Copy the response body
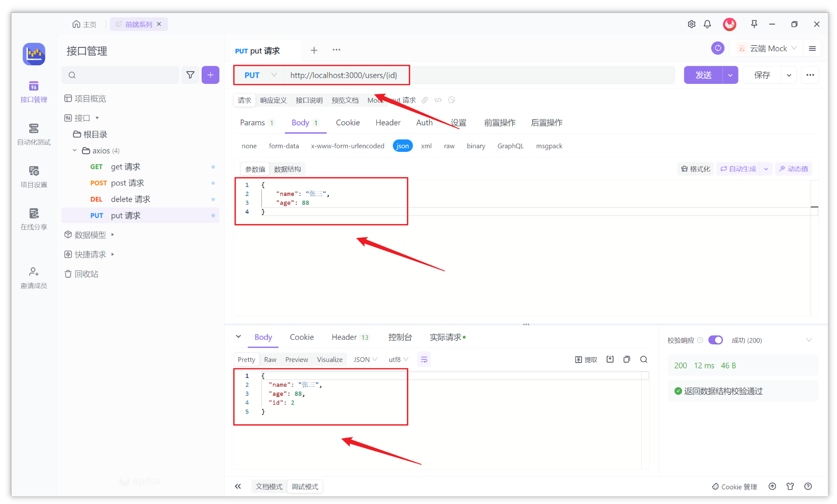Image resolution: width=837 pixels, height=504 pixels. [627, 359]
